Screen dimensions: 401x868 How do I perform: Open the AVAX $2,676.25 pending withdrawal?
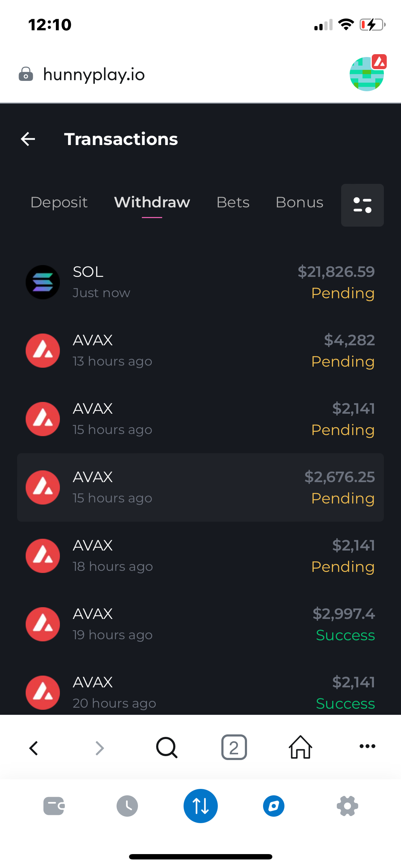(200, 487)
